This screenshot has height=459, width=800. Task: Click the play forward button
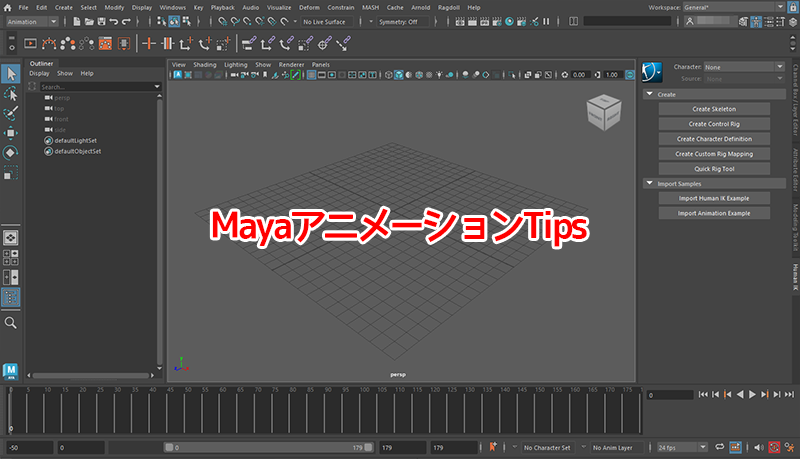tap(752, 394)
